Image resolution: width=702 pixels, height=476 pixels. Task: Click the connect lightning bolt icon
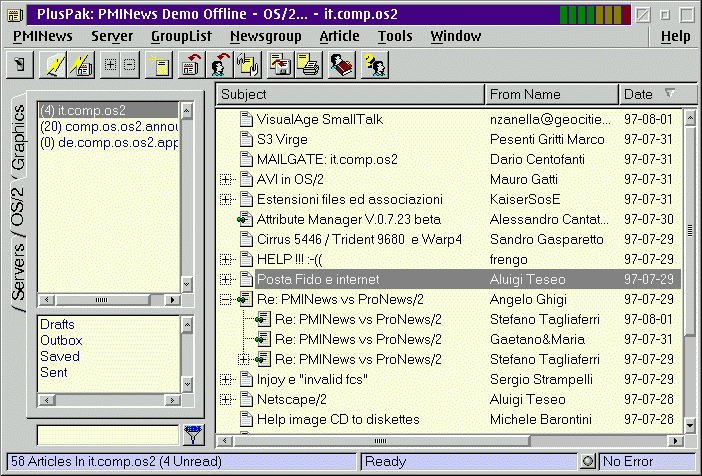point(56,66)
